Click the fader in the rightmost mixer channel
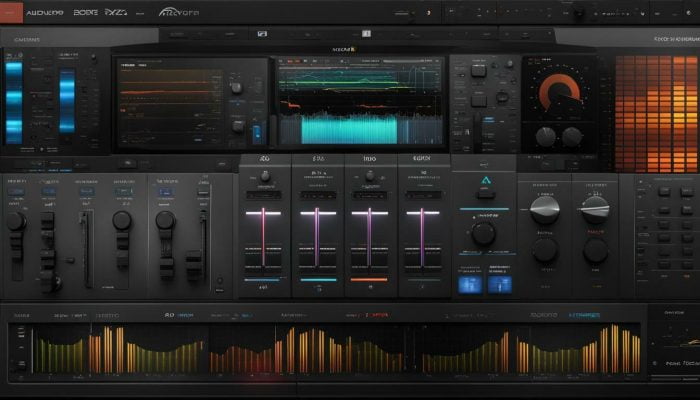 click(423, 237)
